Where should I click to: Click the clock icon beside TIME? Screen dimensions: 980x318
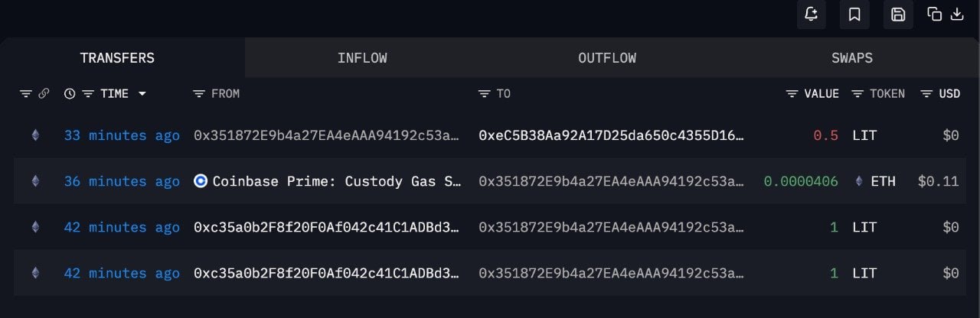coord(70,93)
